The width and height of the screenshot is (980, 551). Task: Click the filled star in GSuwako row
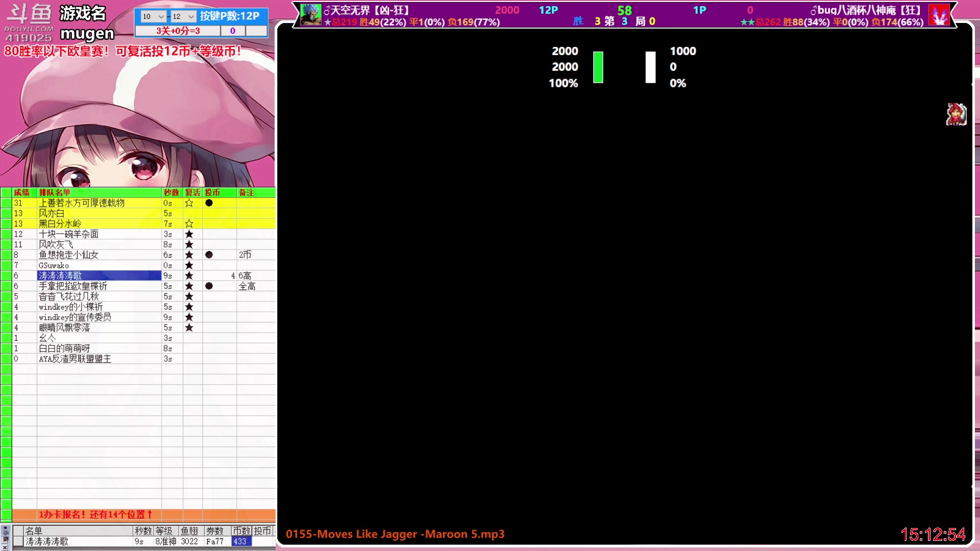pyautogui.click(x=189, y=265)
